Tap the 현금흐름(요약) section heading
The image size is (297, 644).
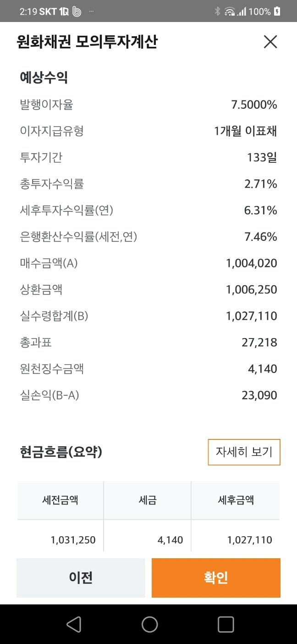(61, 452)
